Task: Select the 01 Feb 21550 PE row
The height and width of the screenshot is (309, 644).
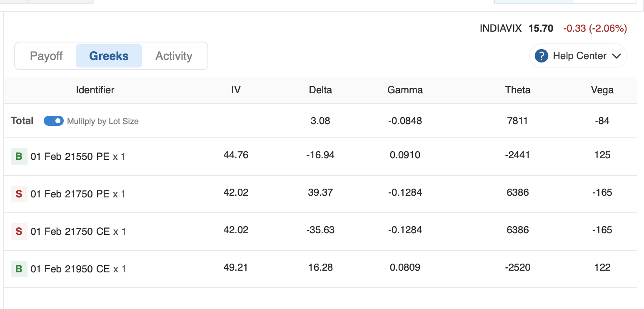Action: tap(78, 157)
